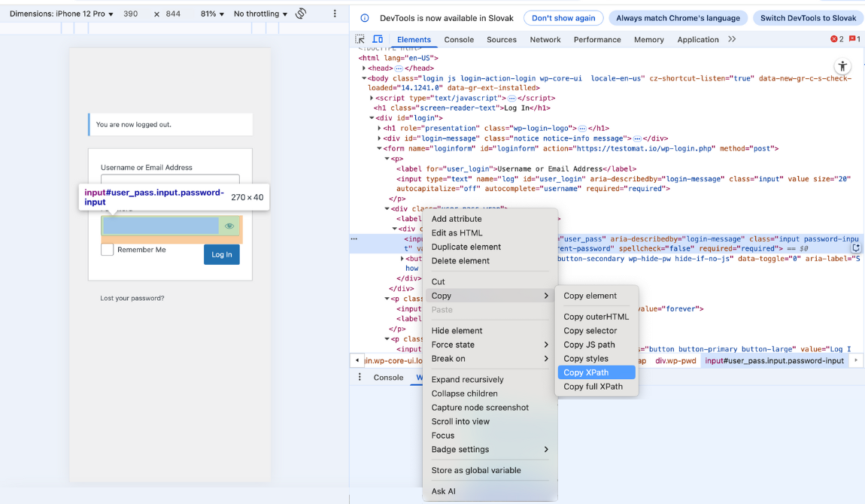This screenshot has width=865, height=504.
Task: Click the Don't show again button
Action: point(563,18)
